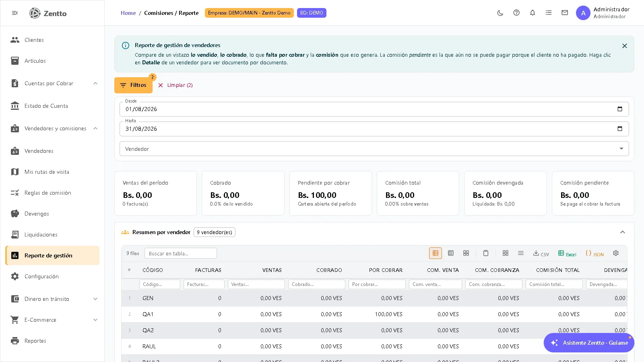
Task: Click the Reporte de gestión sidebar icon
Action: click(15, 255)
